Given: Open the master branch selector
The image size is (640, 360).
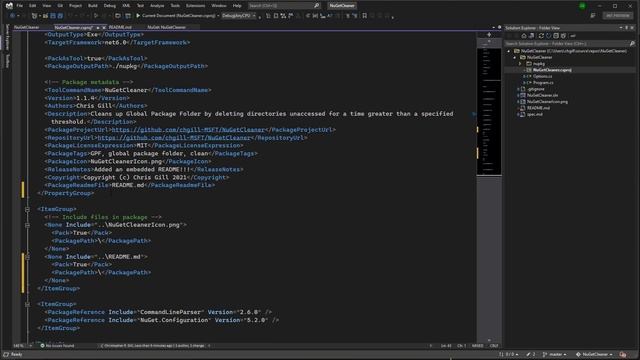Looking at the screenshot, I should point(555,354).
